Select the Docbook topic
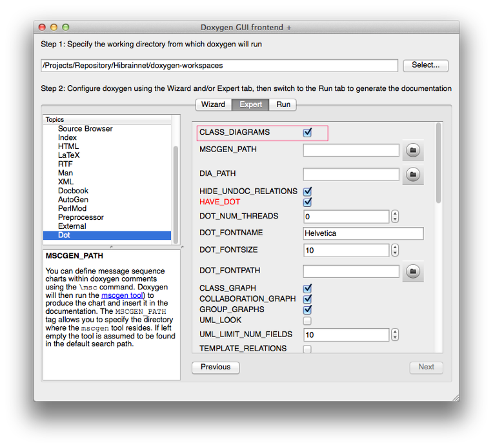The height and width of the screenshot is (448, 493). point(74,191)
